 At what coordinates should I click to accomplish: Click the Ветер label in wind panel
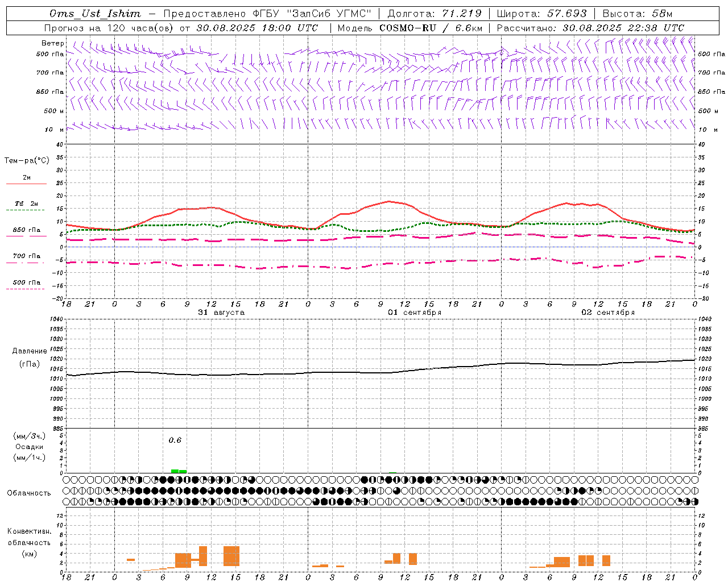click(53, 43)
